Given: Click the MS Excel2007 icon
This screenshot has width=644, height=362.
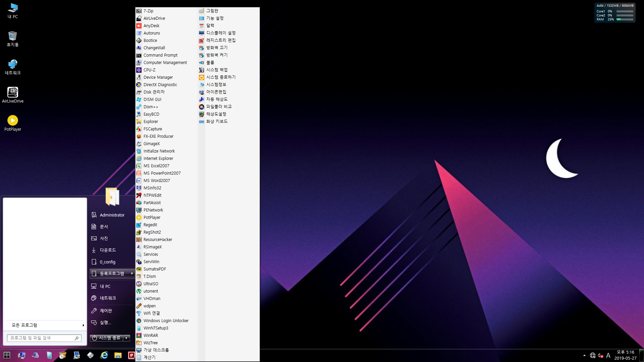Looking at the screenshot, I should click(x=139, y=166).
